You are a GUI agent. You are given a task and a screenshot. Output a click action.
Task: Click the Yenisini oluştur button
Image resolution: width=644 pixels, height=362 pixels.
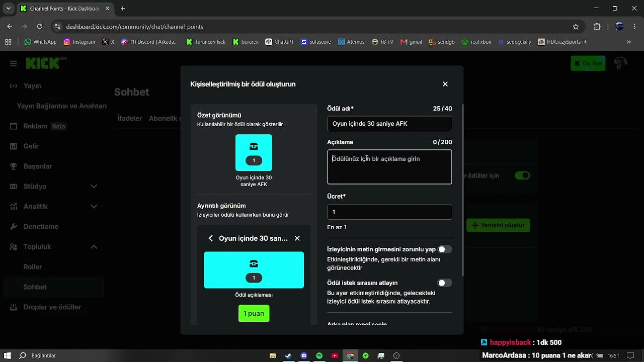pos(498,225)
